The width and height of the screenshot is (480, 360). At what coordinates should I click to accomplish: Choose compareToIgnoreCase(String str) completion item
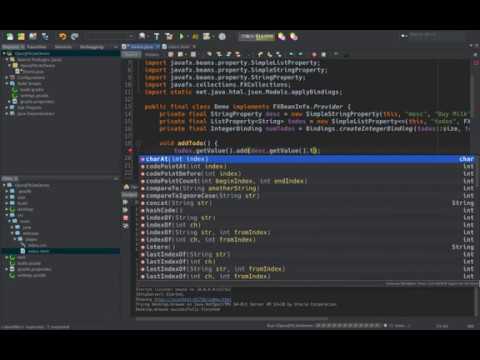(x=307, y=196)
